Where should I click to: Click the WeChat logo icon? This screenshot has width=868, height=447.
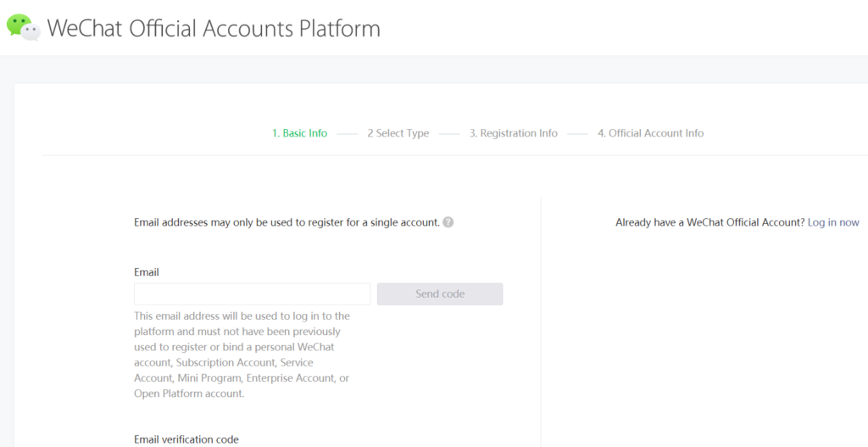point(23,27)
